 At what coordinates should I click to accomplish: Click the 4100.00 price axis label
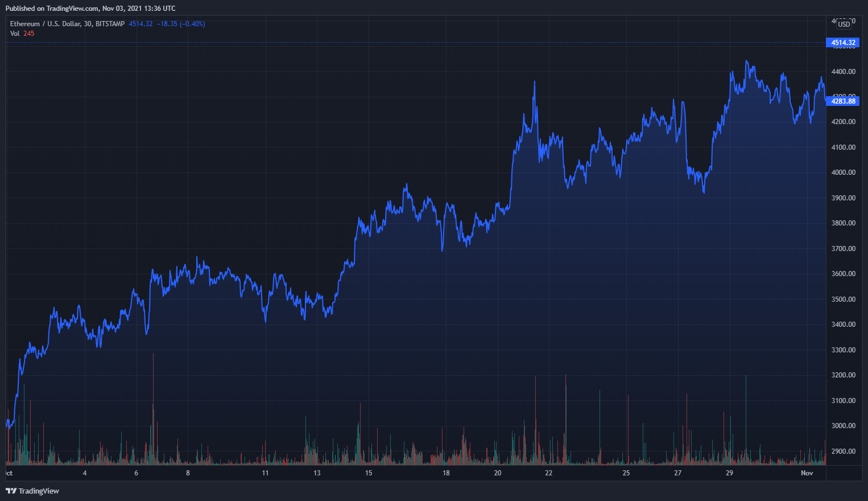coord(844,147)
